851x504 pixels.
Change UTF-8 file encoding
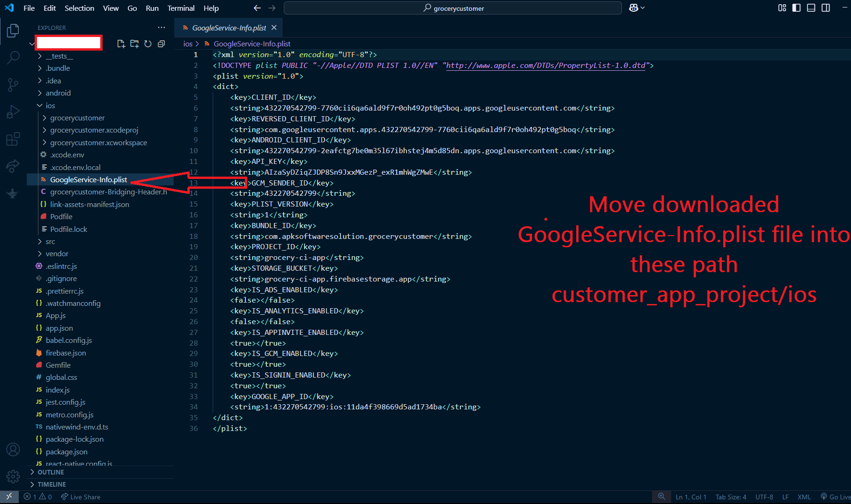(764, 497)
